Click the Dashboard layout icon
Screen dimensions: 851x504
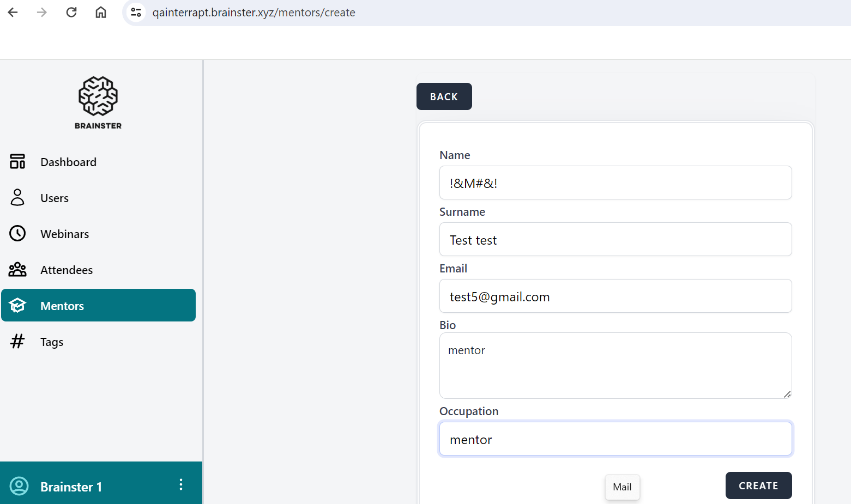pyautogui.click(x=17, y=162)
